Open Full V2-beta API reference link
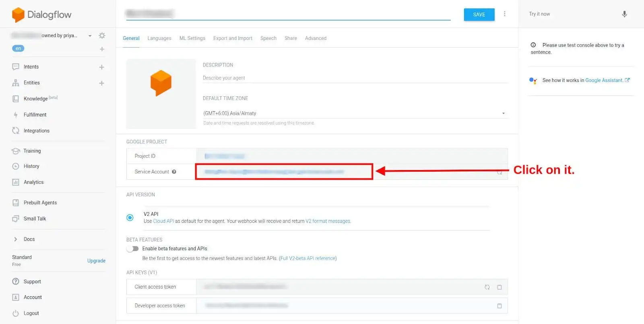Screen dimensions: 644x324 [308, 258]
